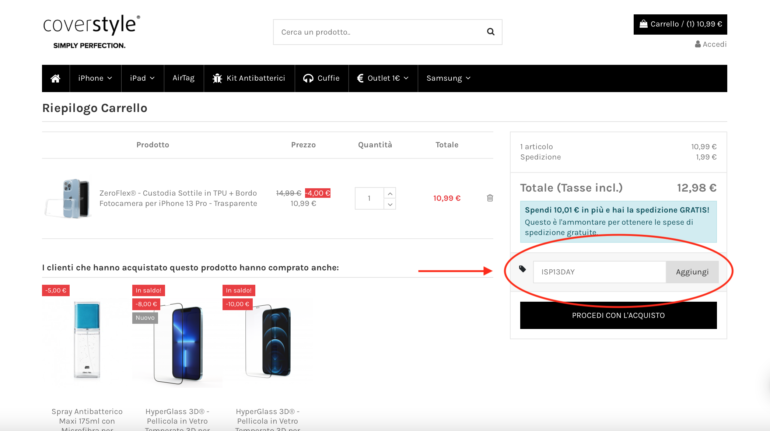Click Procedi con l'acquisto button
This screenshot has height=431, width=770.
click(x=618, y=315)
